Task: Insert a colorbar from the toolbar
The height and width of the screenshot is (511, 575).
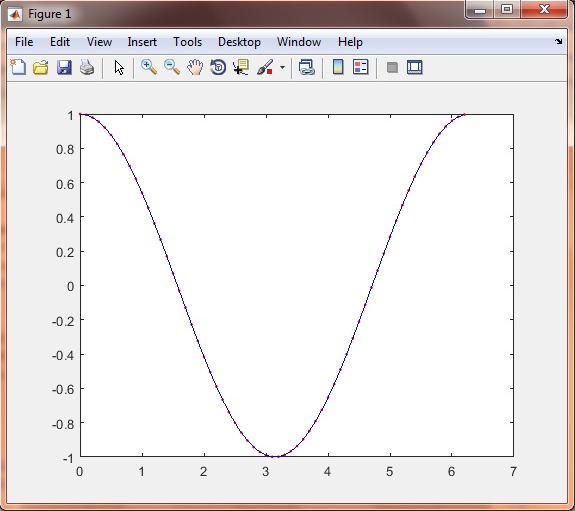Action: [338, 67]
